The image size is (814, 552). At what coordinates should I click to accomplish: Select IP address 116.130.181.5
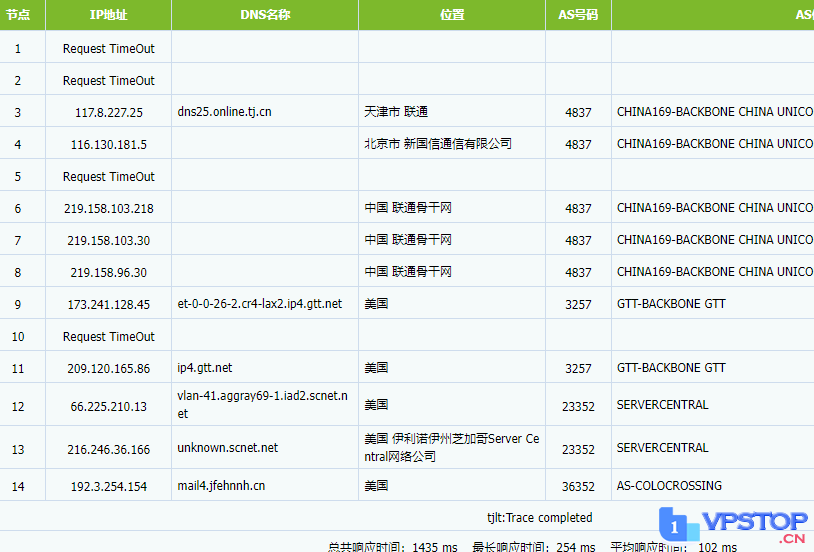108,144
